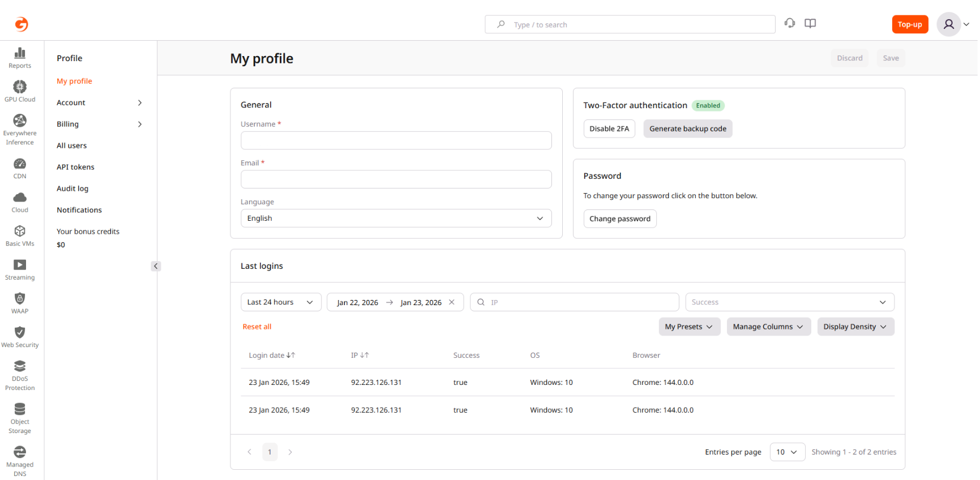980x480 pixels.
Task: Click the support headset icon
Action: click(790, 23)
